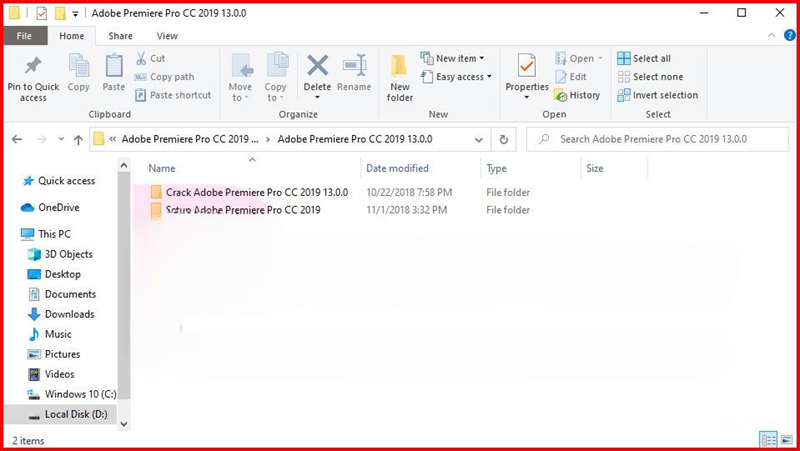This screenshot has width=800, height=451.
Task: Click the search box for this folder
Action: coord(660,140)
